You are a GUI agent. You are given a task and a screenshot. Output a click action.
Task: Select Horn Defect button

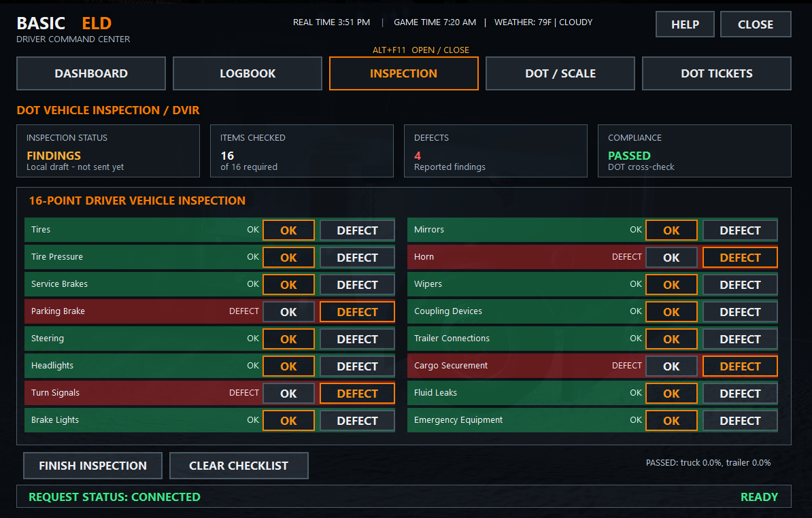point(740,257)
